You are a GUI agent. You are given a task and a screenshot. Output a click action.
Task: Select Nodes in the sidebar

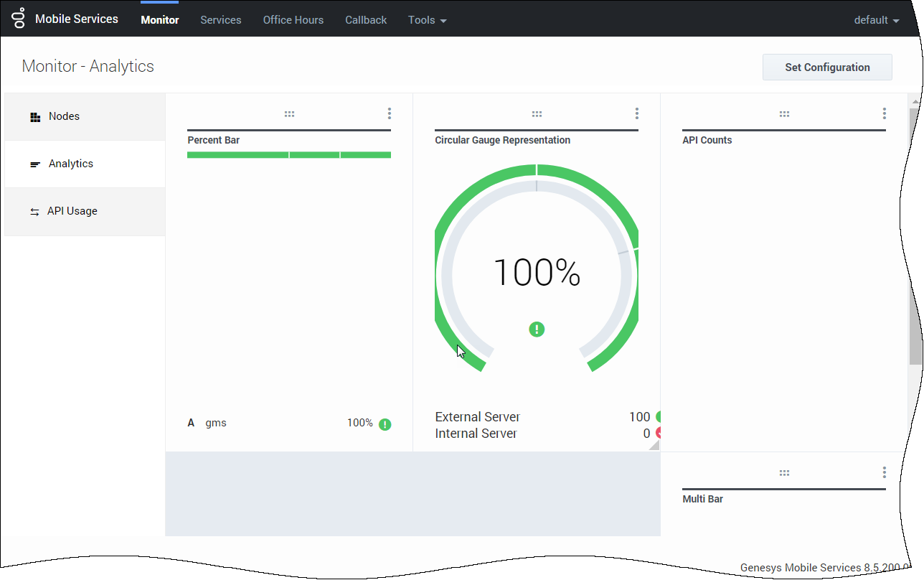point(64,116)
